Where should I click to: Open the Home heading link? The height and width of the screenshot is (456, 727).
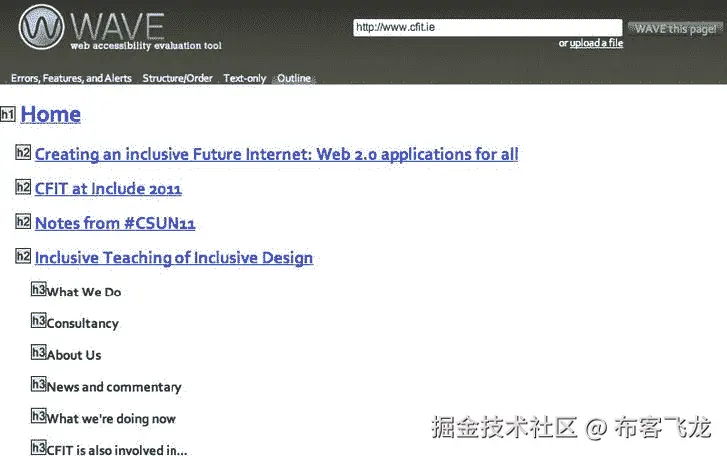coord(51,114)
